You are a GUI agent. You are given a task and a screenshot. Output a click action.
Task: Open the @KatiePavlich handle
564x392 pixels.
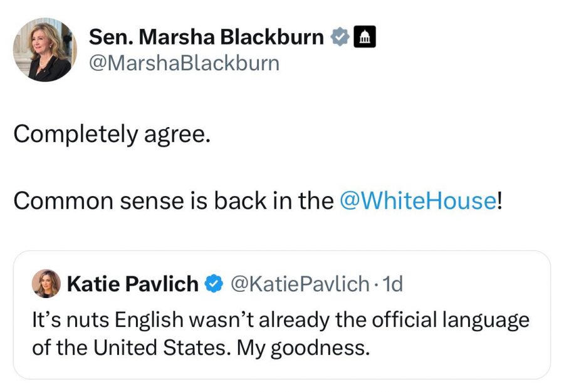(x=300, y=284)
